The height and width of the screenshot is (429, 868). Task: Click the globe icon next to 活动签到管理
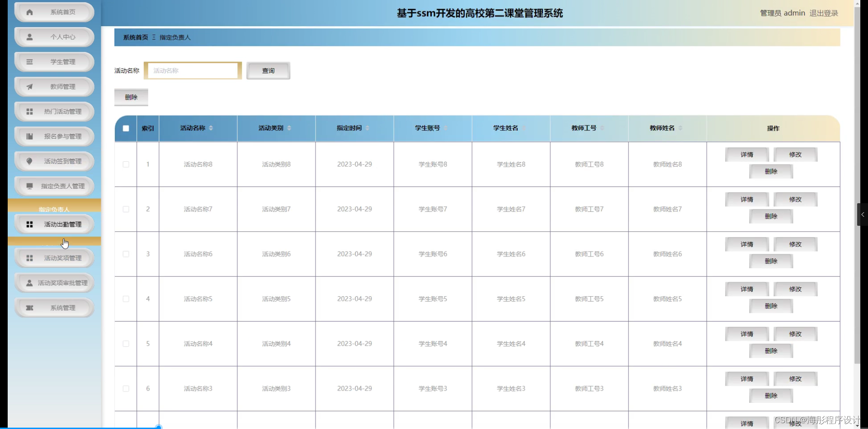coord(30,161)
